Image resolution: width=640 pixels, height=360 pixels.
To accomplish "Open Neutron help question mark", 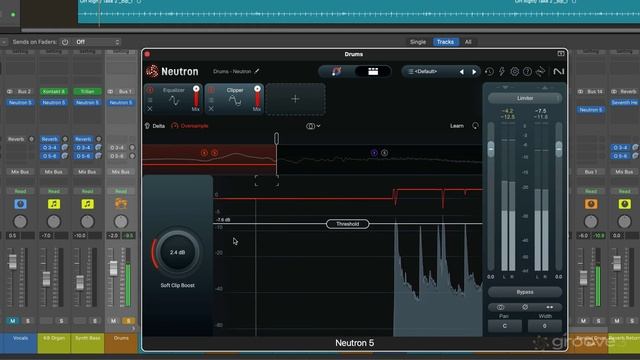I will tap(527, 72).
